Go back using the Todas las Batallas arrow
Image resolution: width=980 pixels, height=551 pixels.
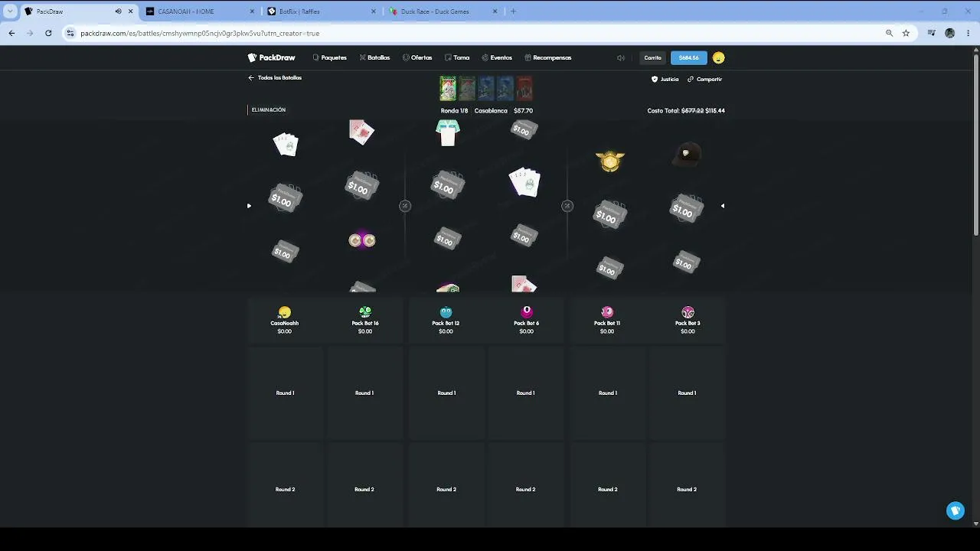tap(251, 77)
